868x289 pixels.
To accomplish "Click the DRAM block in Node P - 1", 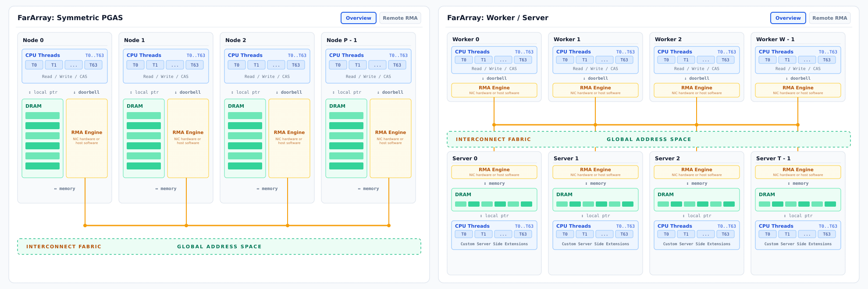I will [346, 138].
